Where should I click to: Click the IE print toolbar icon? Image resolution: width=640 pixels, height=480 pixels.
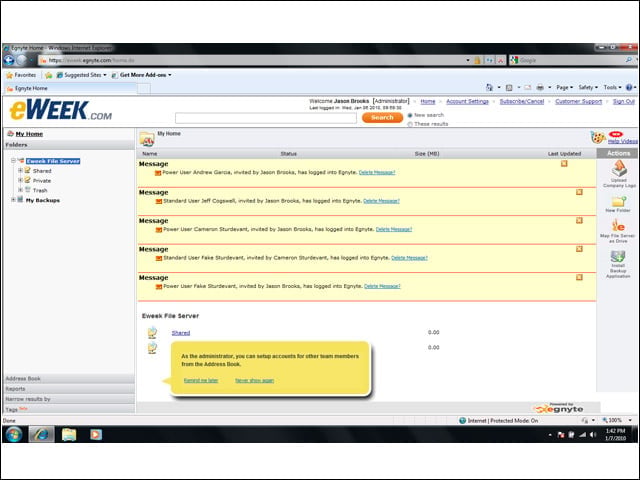[x=540, y=87]
